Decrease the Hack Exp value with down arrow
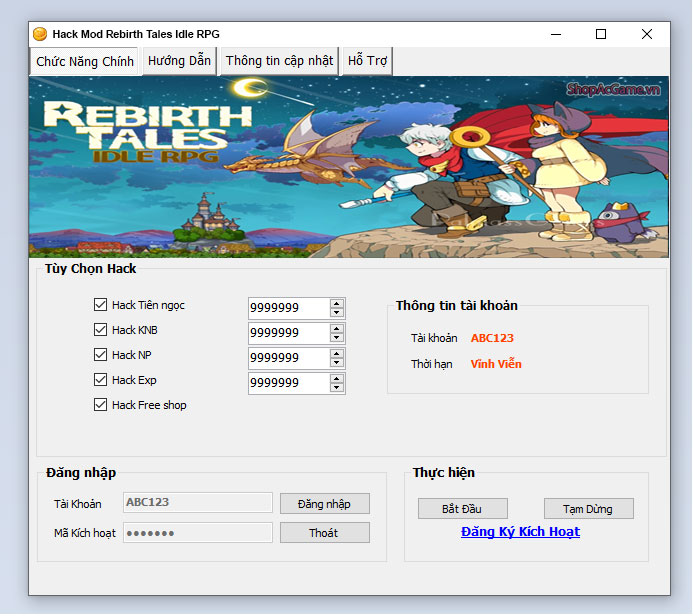This screenshot has width=693, height=616. click(x=337, y=388)
